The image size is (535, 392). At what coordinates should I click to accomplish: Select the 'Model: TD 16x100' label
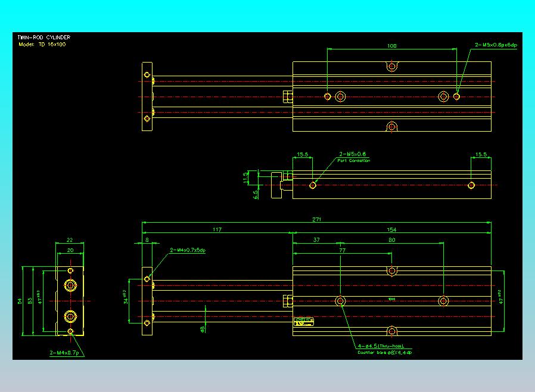[x=42, y=44]
